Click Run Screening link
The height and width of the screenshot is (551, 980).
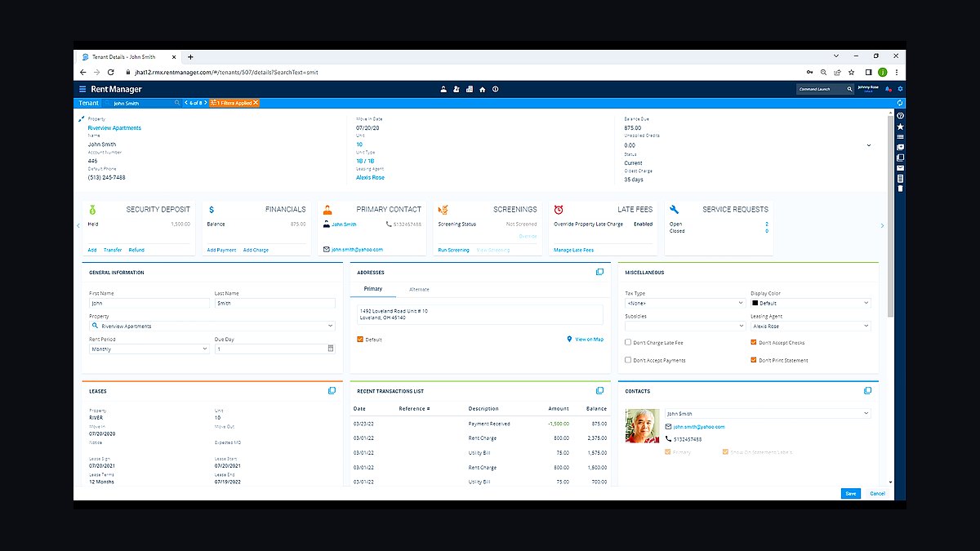click(453, 250)
